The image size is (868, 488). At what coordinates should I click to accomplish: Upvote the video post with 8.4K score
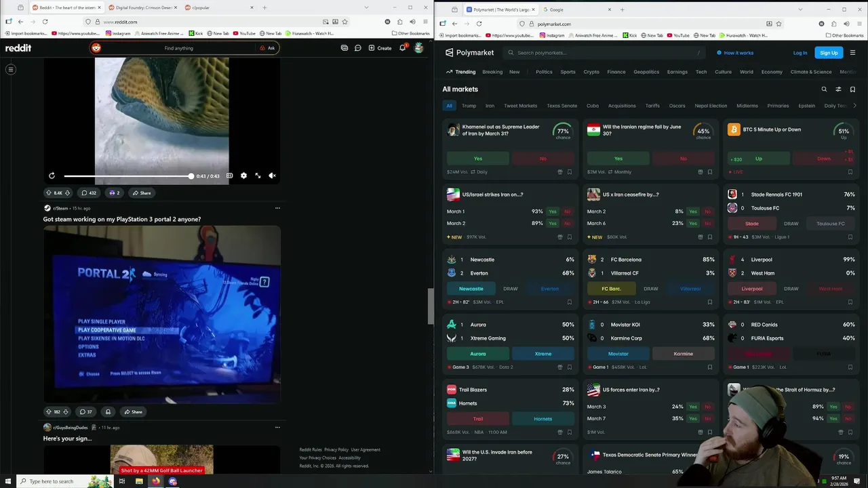click(x=48, y=193)
